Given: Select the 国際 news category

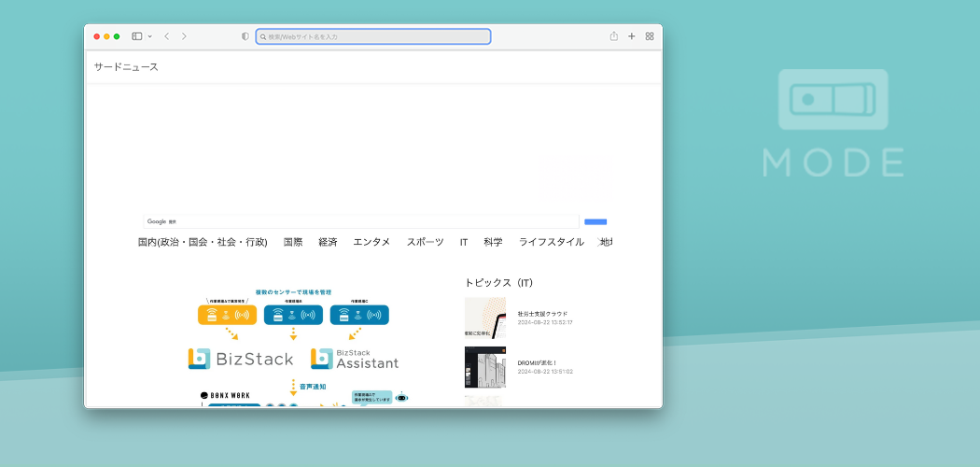Looking at the screenshot, I should click(x=293, y=242).
